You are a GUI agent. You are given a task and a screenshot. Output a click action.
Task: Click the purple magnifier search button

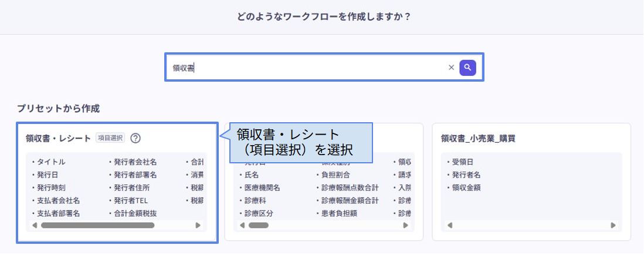coord(467,68)
